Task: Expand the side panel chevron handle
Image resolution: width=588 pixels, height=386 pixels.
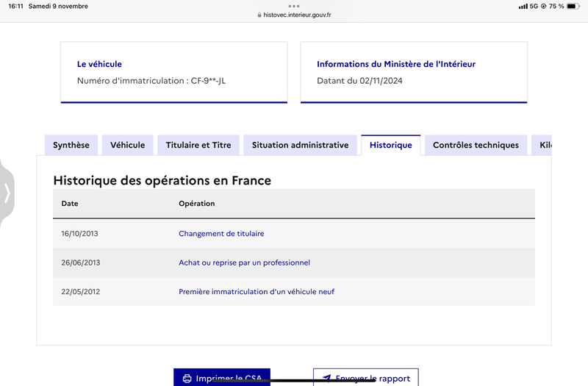Action: [x=7, y=193]
